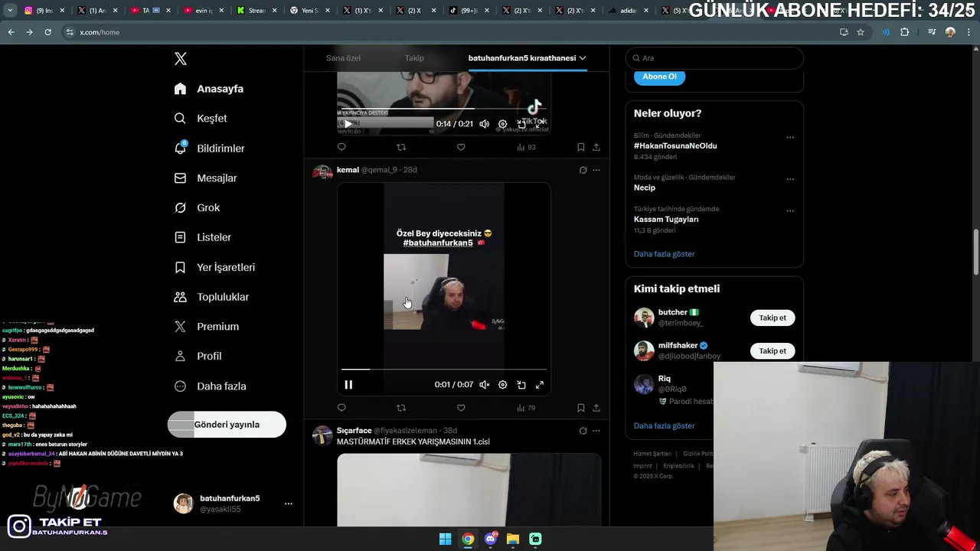
Task: Bookmark the top video post
Action: 580,147
